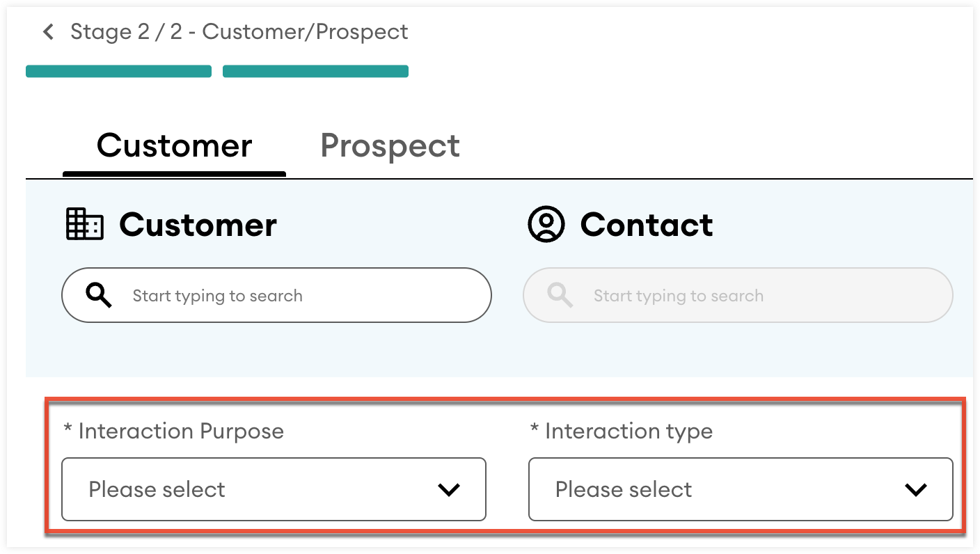Click the second teal progress bar segment
The image size is (980, 554).
tap(315, 71)
